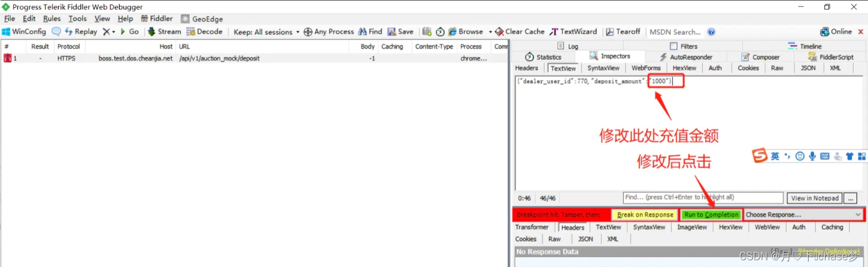Click the Online status indicator
Screen dimensions: 868x267
(x=836, y=32)
